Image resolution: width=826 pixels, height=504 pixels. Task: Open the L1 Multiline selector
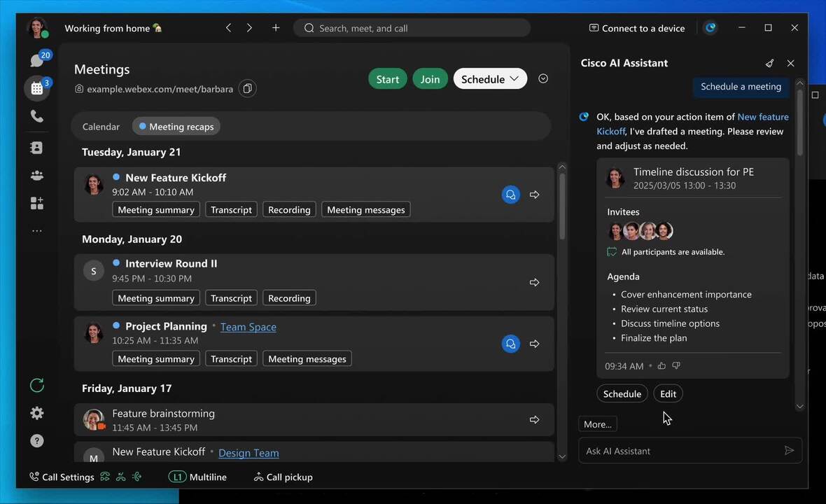(197, 477)
